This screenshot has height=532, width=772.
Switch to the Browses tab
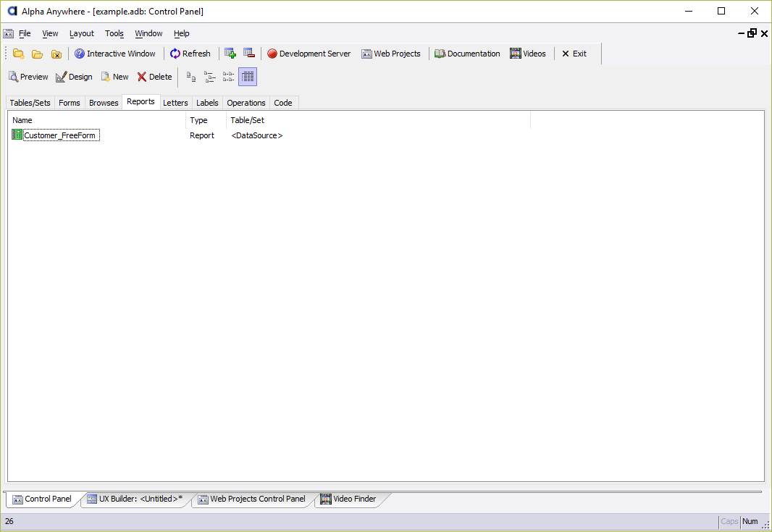[104, 102]
